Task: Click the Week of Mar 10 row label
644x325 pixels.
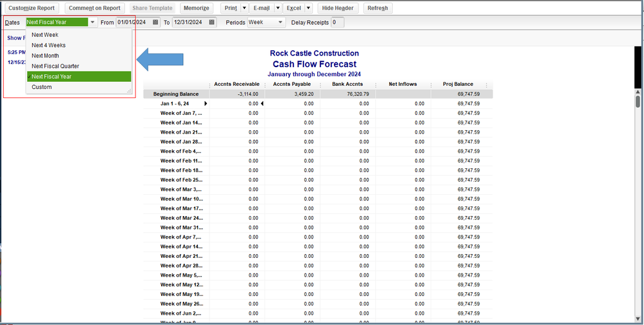Action: pos(181,199)
